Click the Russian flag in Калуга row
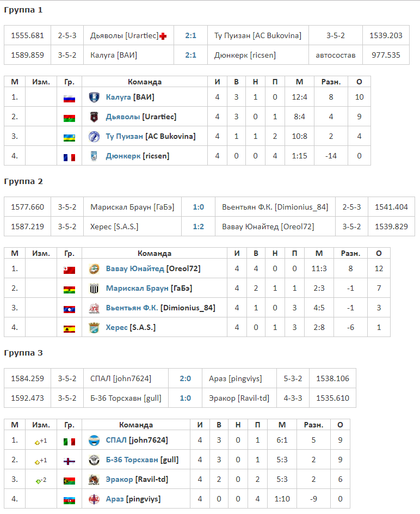 pyautogui.click(x=69, y=98)
